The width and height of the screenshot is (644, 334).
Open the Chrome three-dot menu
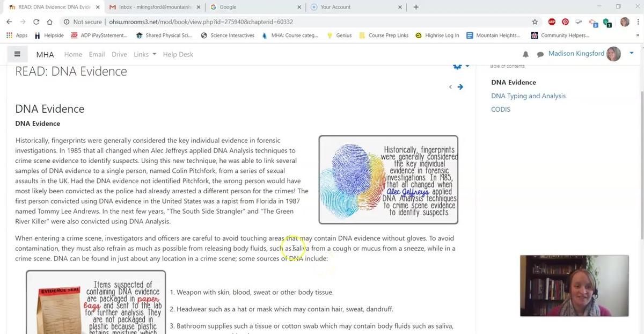coord(637,21)
